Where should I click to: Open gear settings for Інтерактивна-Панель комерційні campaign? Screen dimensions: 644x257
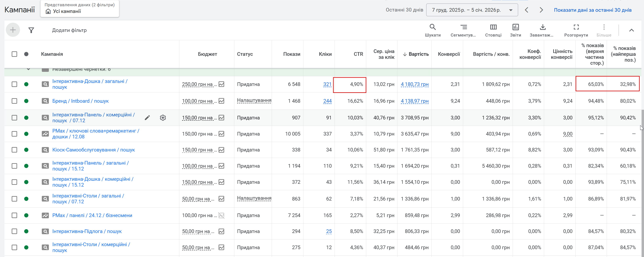click(163, 118)
